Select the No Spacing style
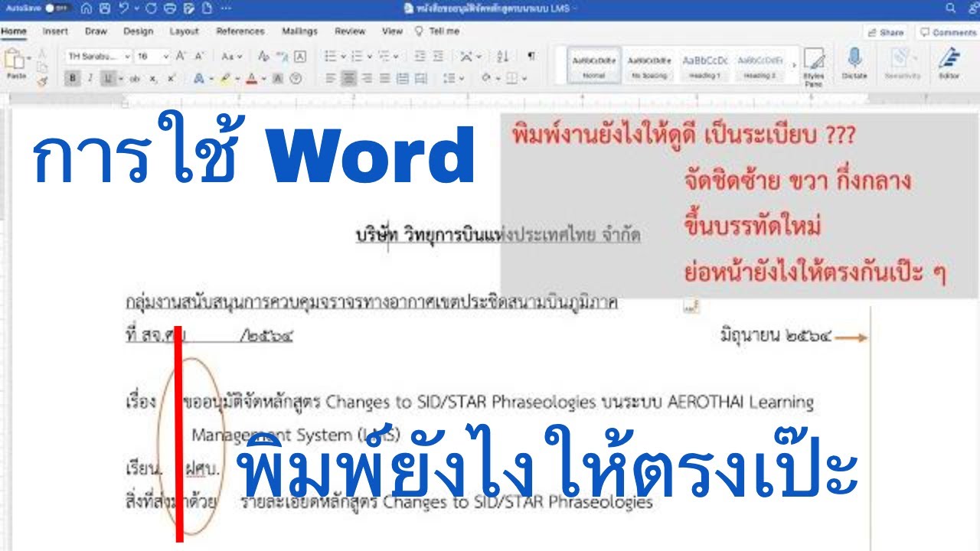Screen dimensions: 980x551 tap(649, 66)
